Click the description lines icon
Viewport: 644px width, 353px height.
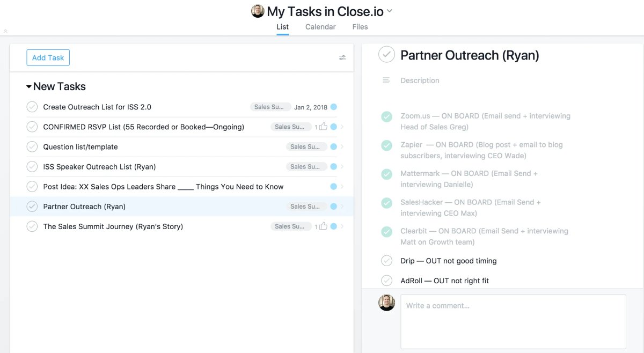(386, 80)
